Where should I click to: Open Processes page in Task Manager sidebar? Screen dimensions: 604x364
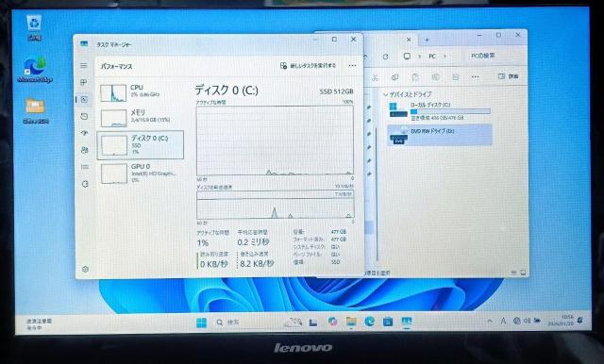click(84, 82)
